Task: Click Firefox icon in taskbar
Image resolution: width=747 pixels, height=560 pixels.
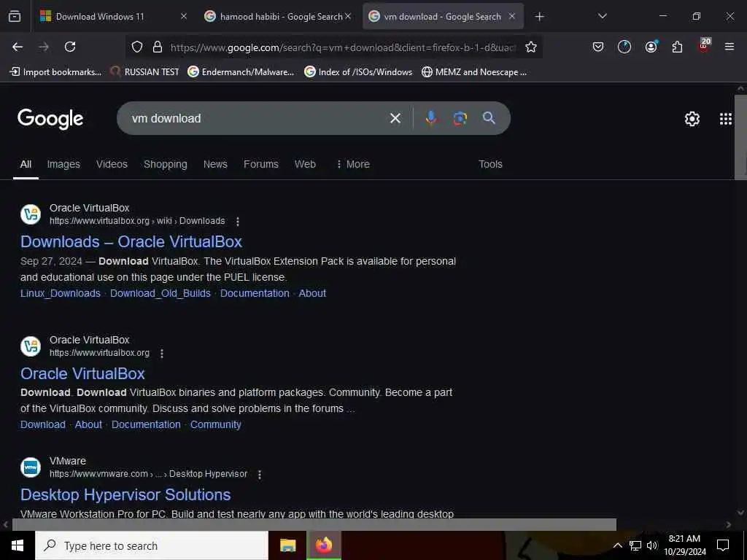Action: 323,545
